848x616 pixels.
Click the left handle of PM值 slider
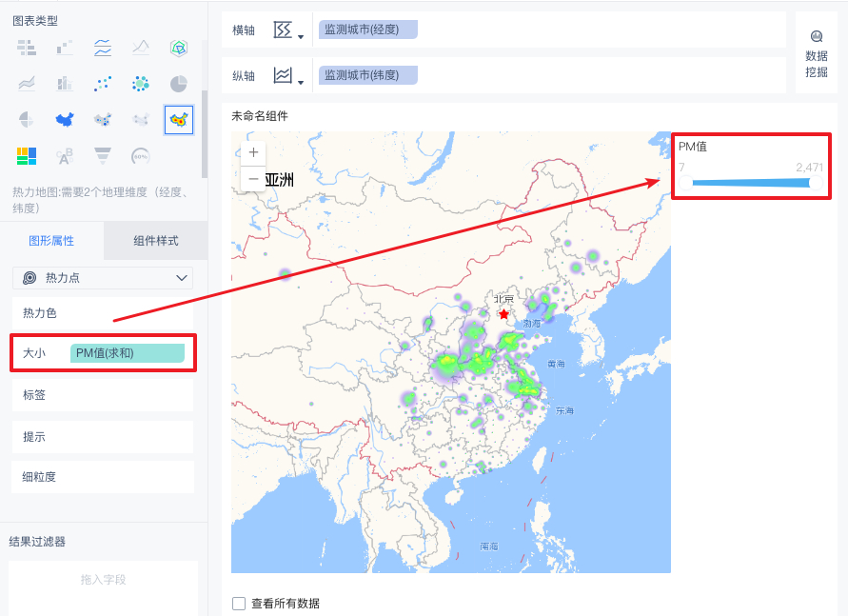[x=686, y=183]
